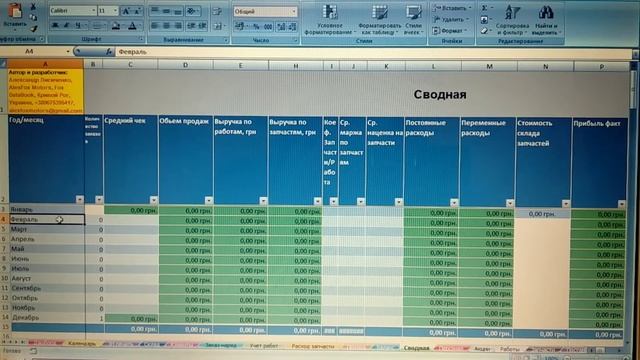Toggle italic (К) formatting
This screenshot has height=360, width=640.
click(66, 25)
